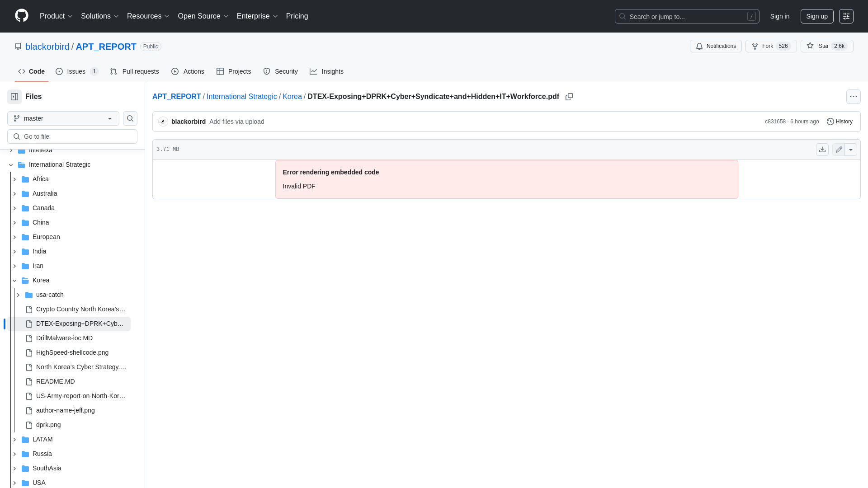Viewport: 868px width, 488px height.
Task: Click the blackorbird avatar in commit bar
Action: pos(163,122)
